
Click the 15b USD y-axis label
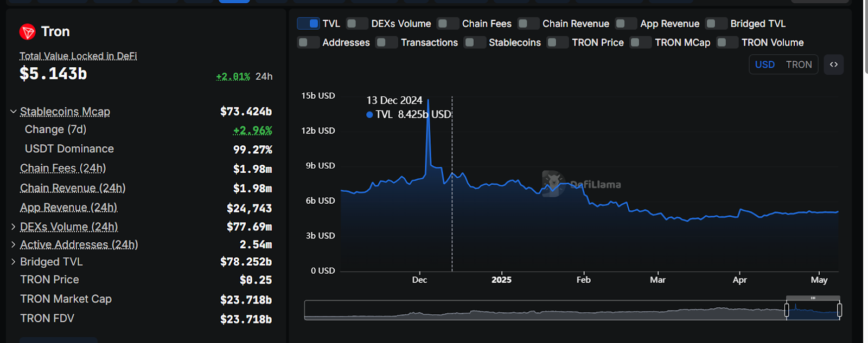click(x=318, y=95)
